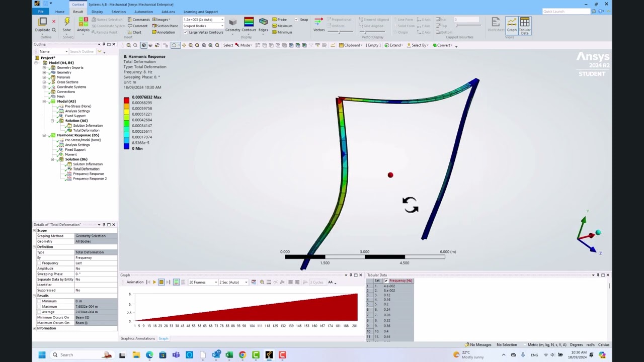This screenshot has height=362, width=644.
Task: Open the Images dropdown in the ribbon
Action: 161,20
